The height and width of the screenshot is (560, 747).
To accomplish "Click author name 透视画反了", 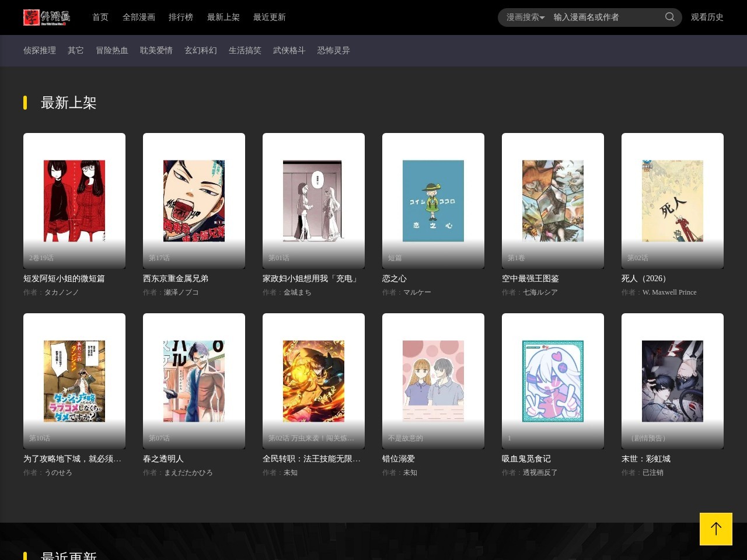I will pos(540,473).
